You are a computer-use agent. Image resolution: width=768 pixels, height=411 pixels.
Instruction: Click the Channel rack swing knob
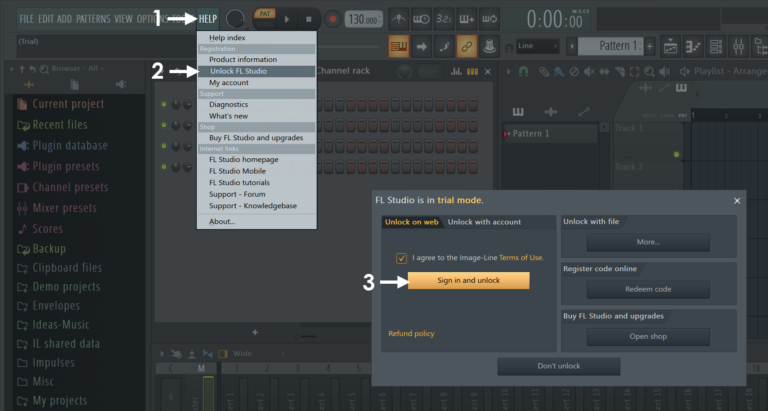(x=404, y=72)
